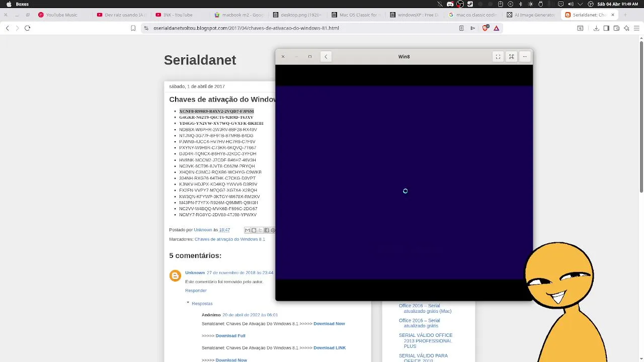Click the email share icon under post

click(x=247, y=230)
